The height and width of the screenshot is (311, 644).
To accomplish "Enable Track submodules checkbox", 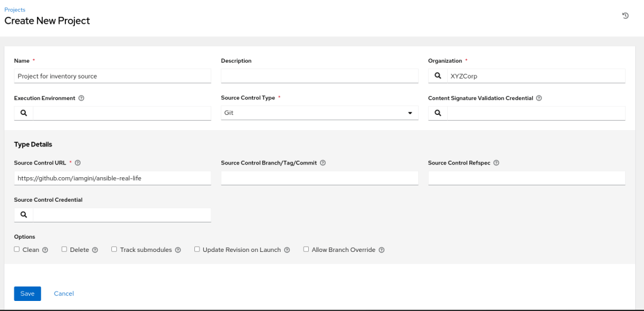I will pos(114,249).
